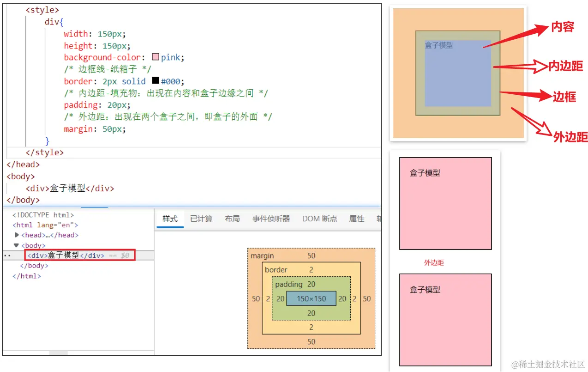Edit the right padding value 20
The height and width of the screenshot is (372, 588).
point(342,299)
